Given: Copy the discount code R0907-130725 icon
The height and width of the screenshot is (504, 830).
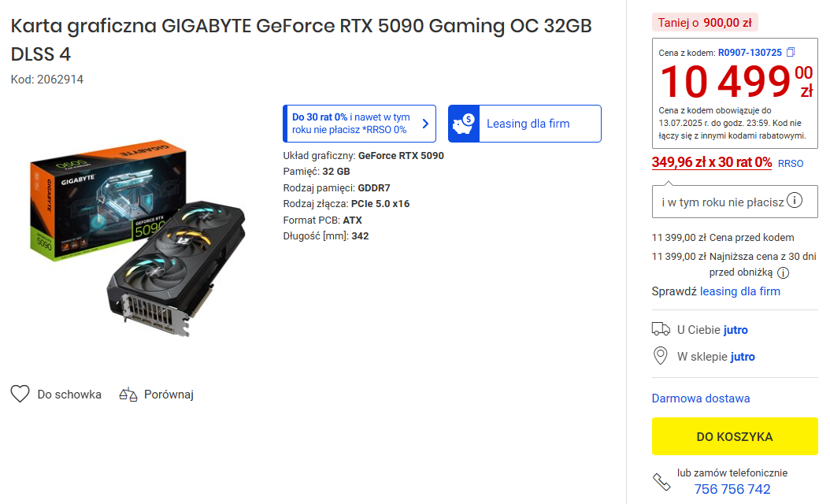Looking at the screenshot, I should click(791, 53).
